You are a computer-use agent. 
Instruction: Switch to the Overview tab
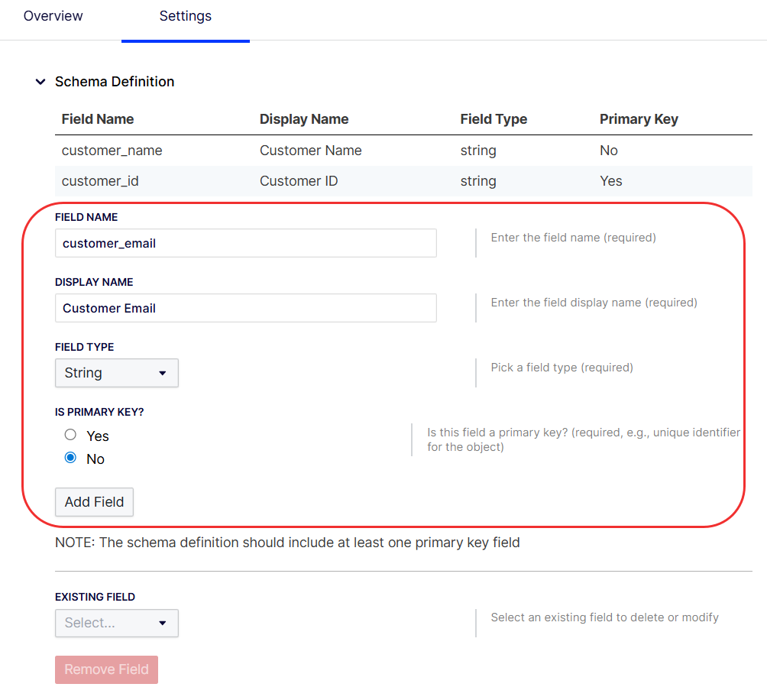pyautogui.click(x=53, y=16)
